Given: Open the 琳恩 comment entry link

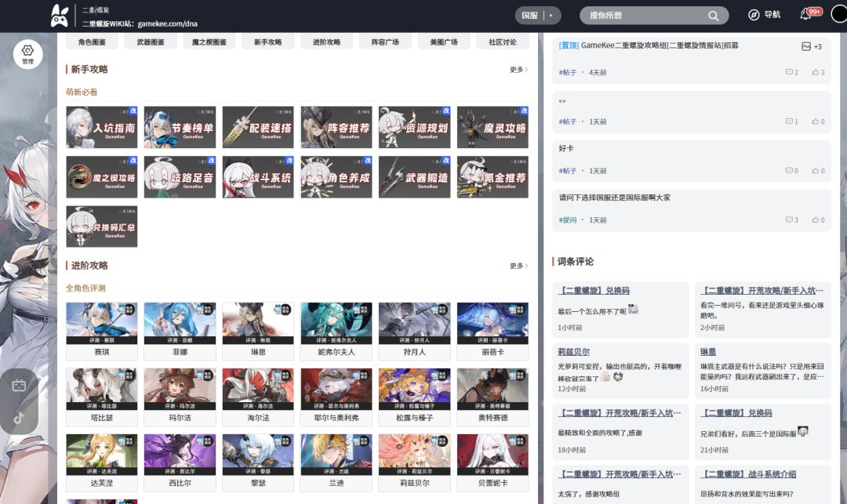Looking at the screenshot, I should click(708, 352).
